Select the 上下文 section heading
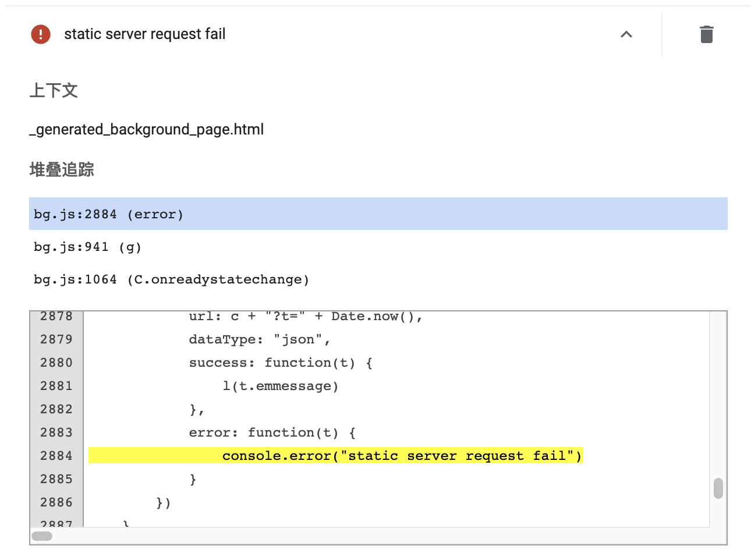Viewport: 751px width, 560px height. [54, 91]
